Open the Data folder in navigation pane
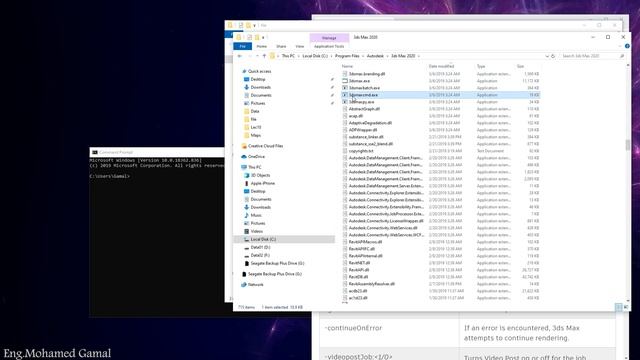The height and width of the screenshot is (360, 640). [x=255, y=111]
